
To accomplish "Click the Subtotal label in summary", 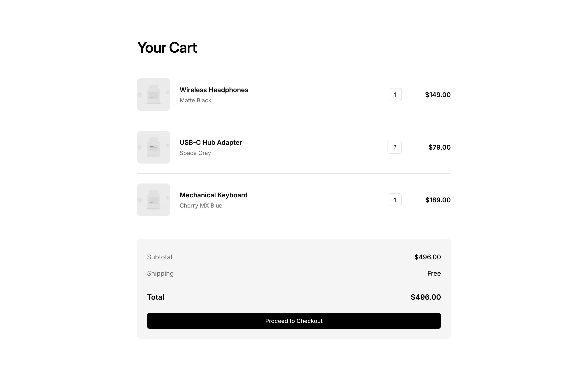I will 159,257.
